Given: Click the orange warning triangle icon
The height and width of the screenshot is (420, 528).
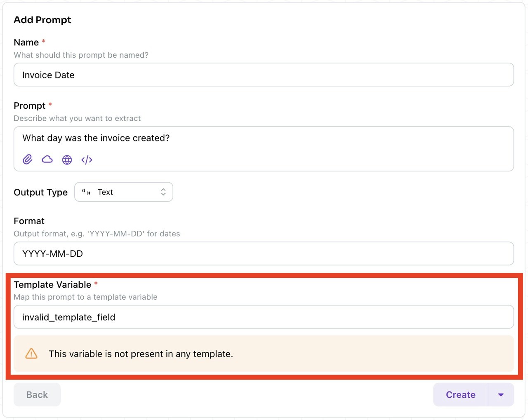Looking at the screenshot, I should 31,354.
